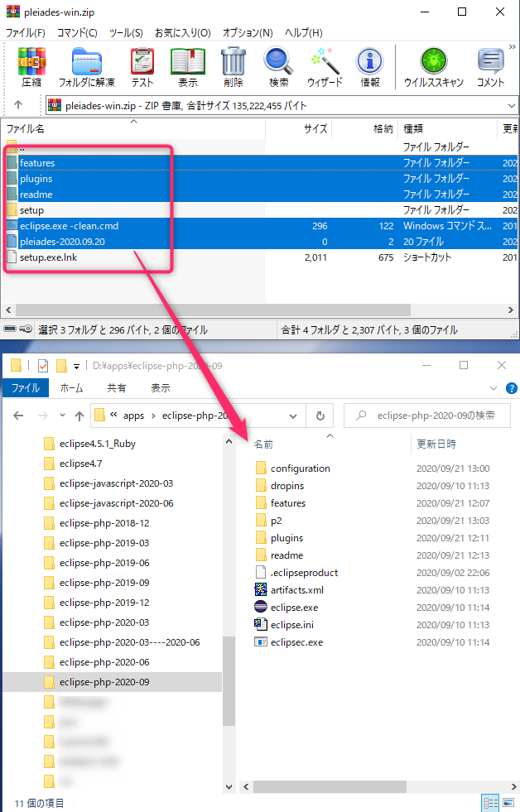Screen dimensions: 520x812
Task: Open Explorer 表示 ribbon tab
Action: pos(161,388)
